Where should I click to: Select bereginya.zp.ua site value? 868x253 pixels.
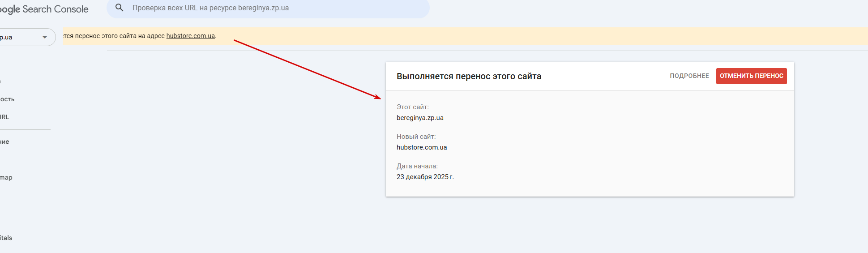pyautogui.click(x=420, y=118)
